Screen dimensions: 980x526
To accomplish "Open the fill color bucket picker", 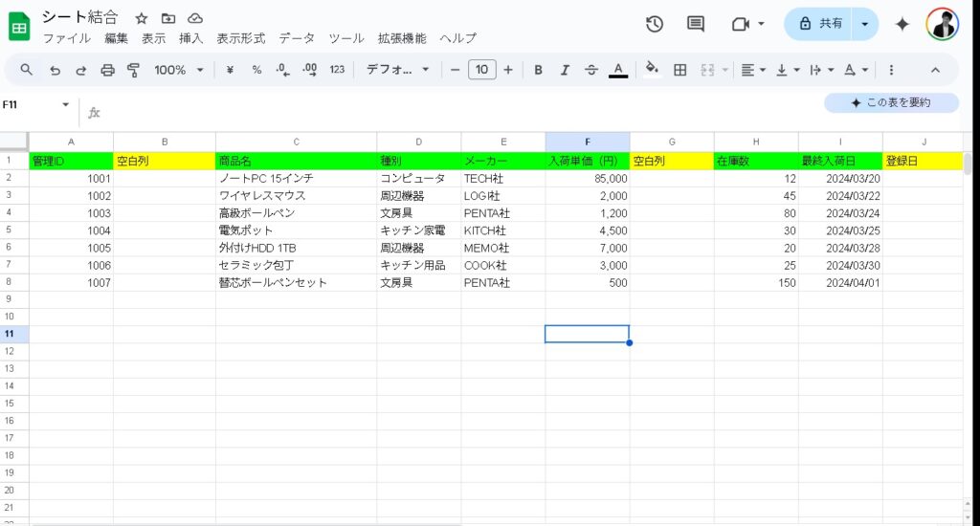I will 652,70.
